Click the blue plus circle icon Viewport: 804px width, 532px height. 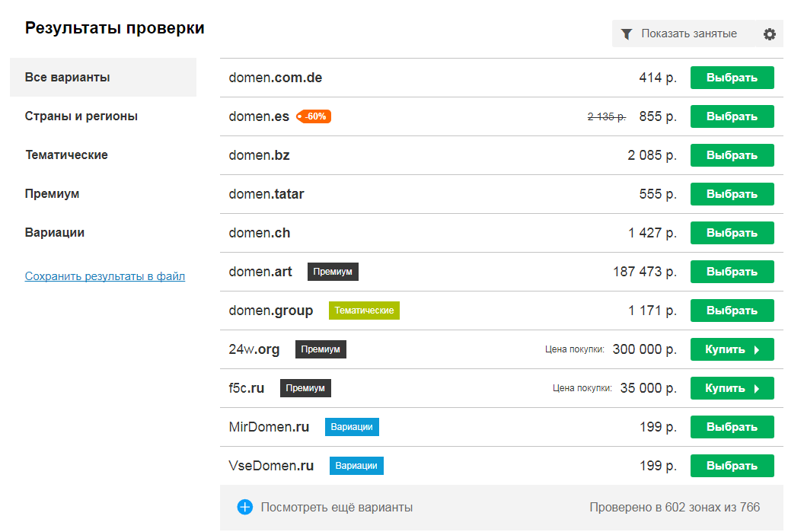(244, 507)
